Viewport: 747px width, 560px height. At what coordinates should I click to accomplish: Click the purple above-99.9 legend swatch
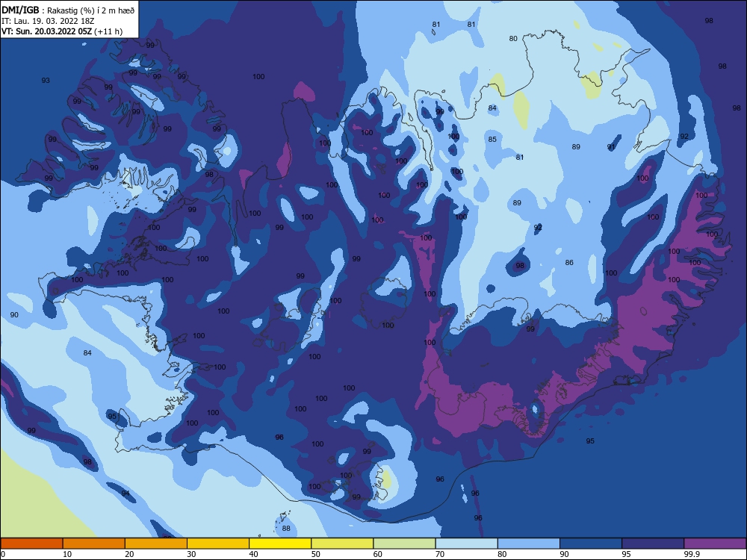(x=715, y=544)
